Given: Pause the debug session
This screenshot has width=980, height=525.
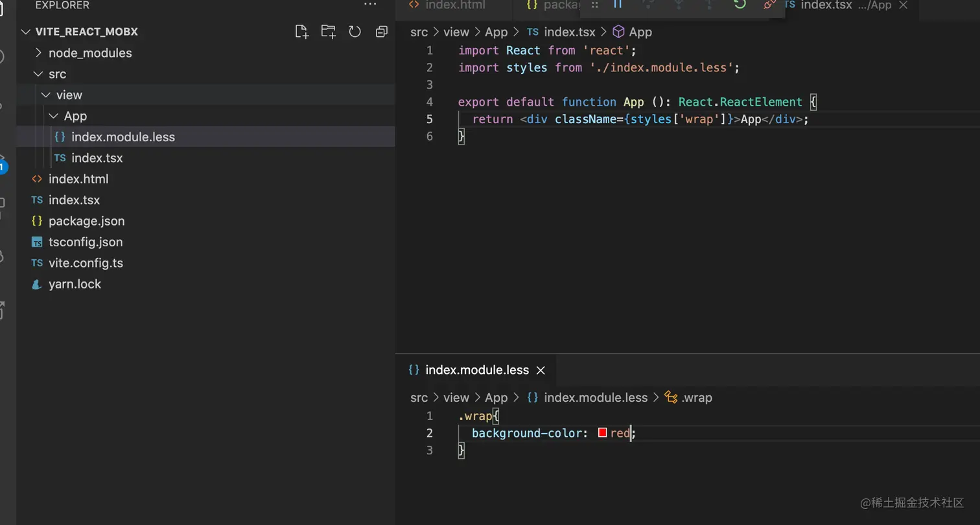Looking at the screenshot, I should (x=618, y=5).
